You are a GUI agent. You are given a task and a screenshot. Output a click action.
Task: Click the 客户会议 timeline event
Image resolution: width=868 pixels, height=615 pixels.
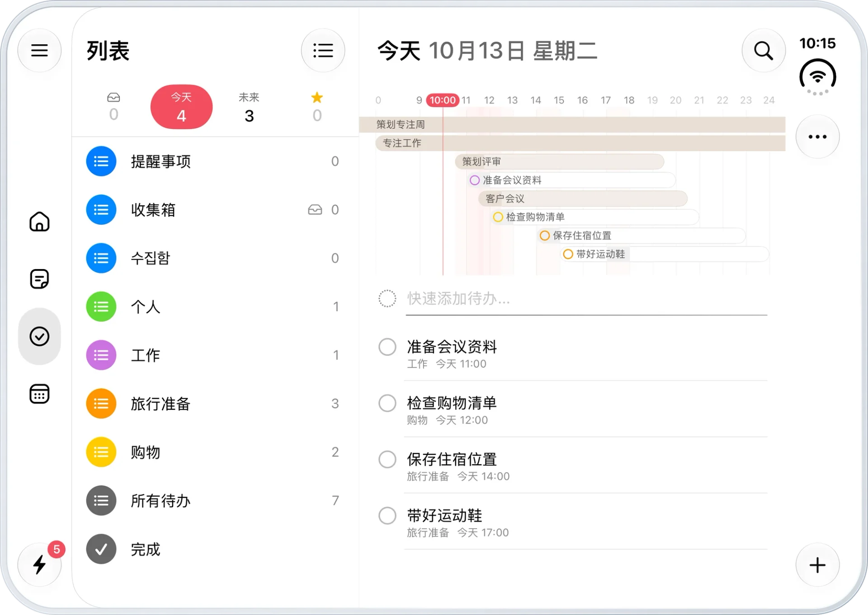pos(583,199)
